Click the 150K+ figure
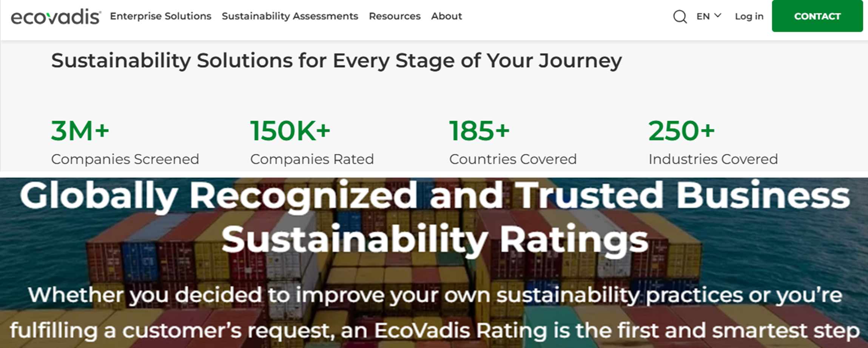 [290, 131]
